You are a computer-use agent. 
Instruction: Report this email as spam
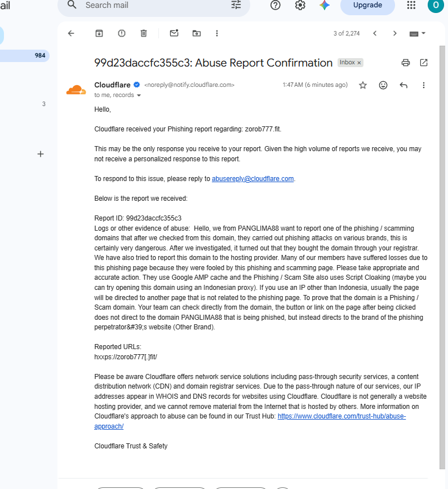[x=122, y=33]
